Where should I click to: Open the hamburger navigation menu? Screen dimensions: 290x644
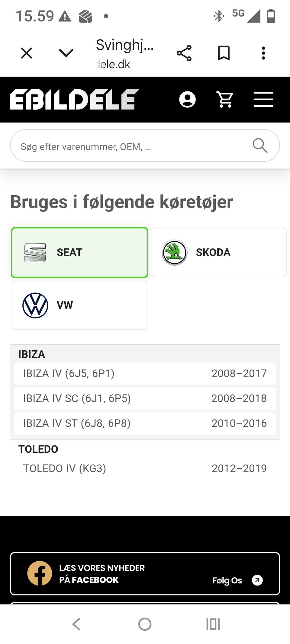[x=263, y=100]
